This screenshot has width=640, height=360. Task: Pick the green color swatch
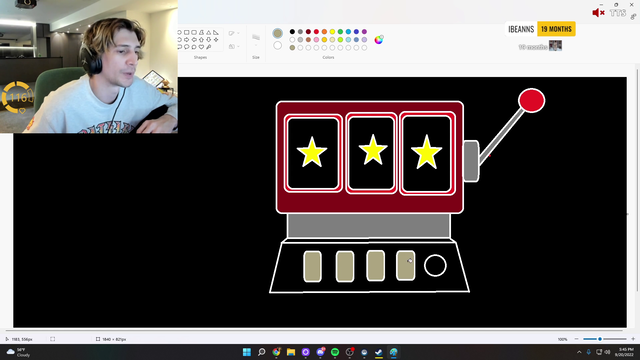[x=340, y=31]
